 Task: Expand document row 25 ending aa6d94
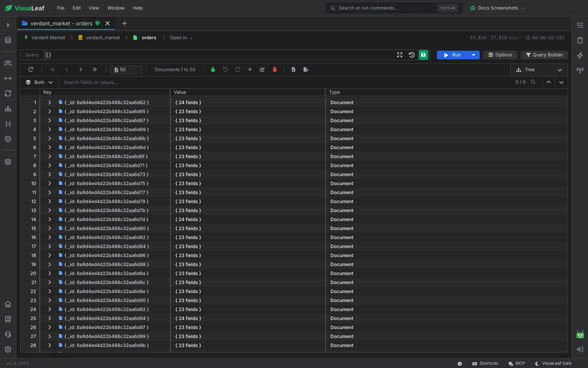[50, 318]
